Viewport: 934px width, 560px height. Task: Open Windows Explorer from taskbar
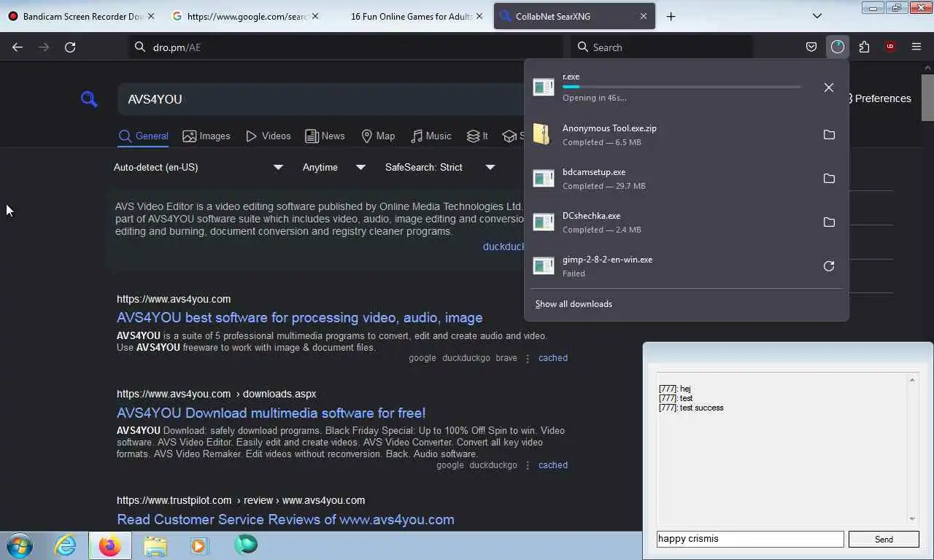coord(155,545)
